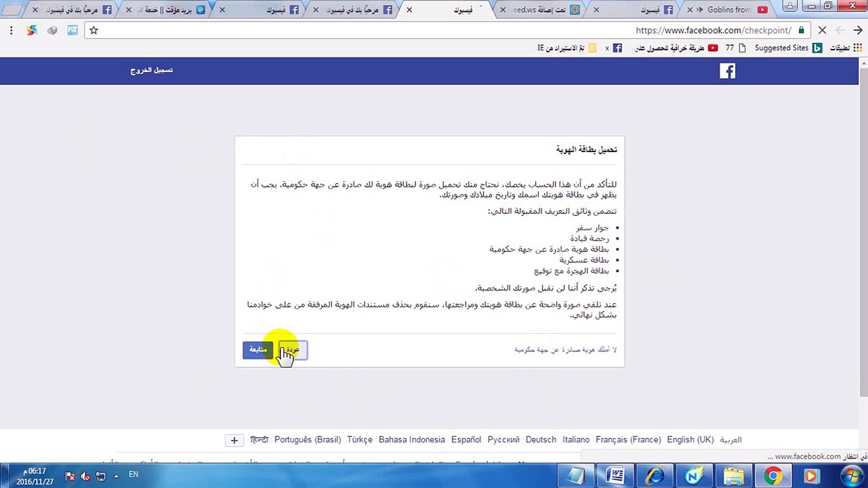Click the volume icon in system tray

[x=85, y=476]
